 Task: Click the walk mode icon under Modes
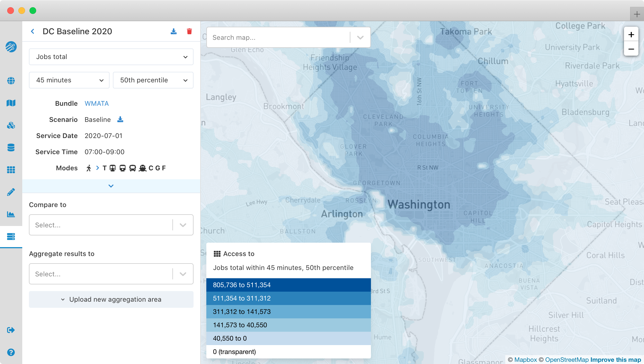coord(89,168)
